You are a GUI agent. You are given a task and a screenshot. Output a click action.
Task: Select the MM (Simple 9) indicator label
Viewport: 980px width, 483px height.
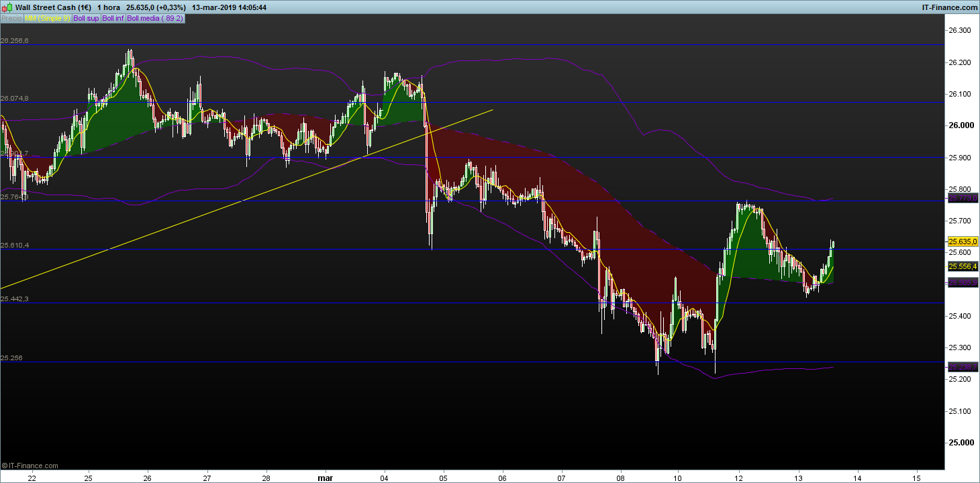pyautogui.click(x=47, y=19)
